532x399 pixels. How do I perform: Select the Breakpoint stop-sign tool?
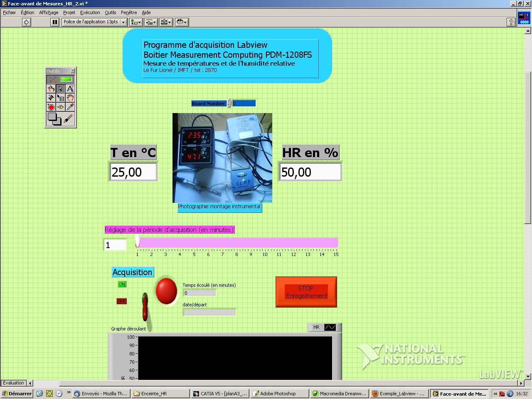(x=51, y=107)
